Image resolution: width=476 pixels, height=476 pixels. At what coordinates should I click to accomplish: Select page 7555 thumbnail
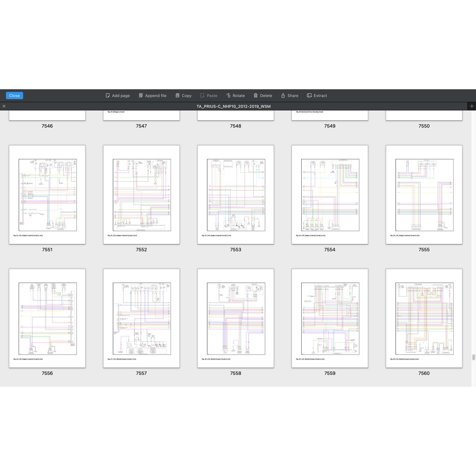424,195
